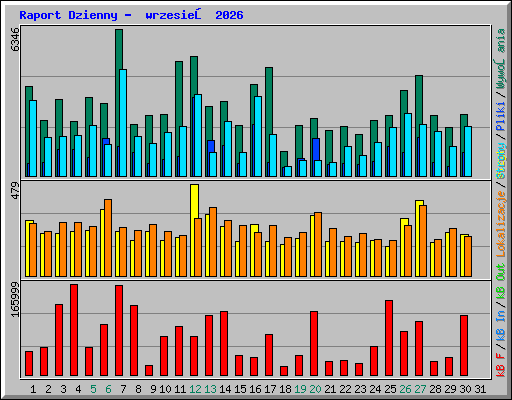The height and width of the screenshot is (400, 512).
Task: Select the dark green bar for day 17
Action: coord(269,100)
